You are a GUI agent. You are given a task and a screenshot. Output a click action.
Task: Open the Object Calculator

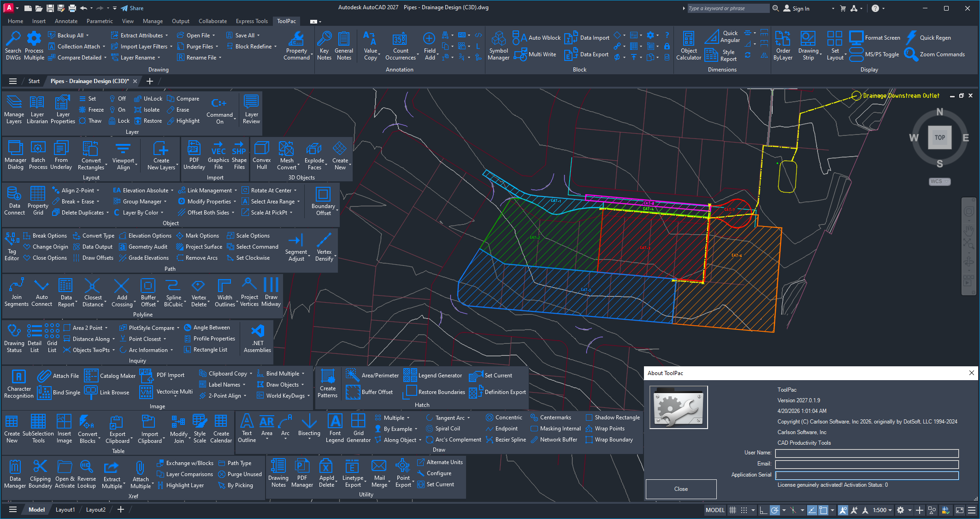689,46
